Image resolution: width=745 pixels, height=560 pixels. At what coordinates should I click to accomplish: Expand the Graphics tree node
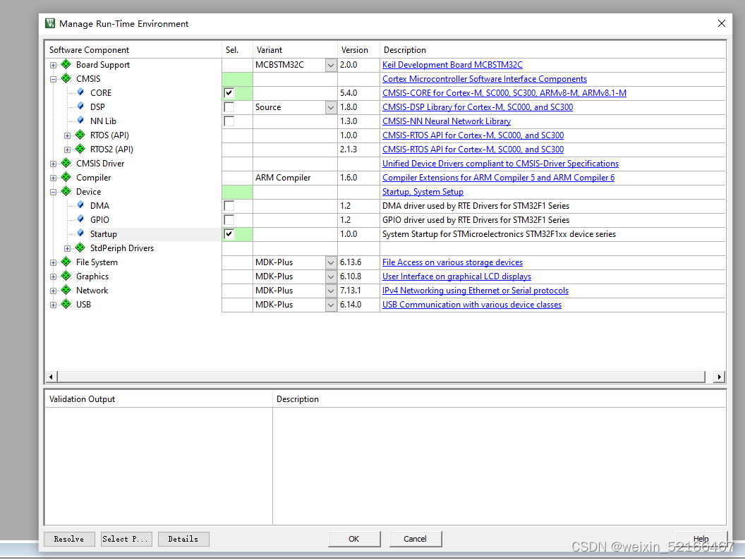pyautogui.click(x=53, y=277)
